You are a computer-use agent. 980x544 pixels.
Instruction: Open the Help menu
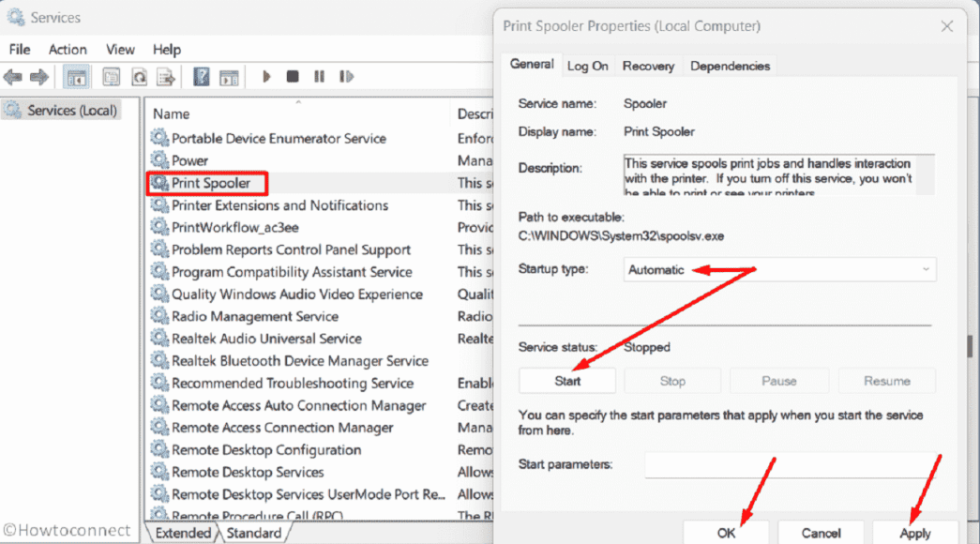tap(167, 50)
